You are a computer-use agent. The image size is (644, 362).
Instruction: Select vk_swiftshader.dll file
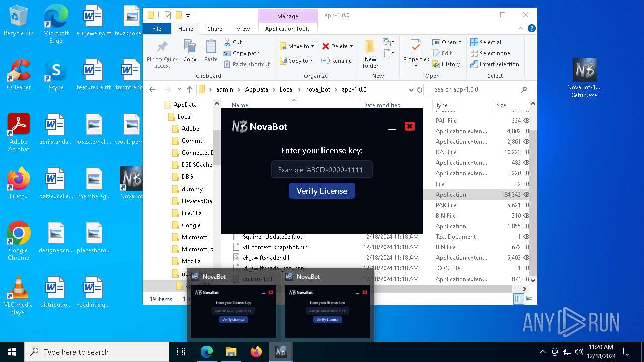[x=266, y=258]
